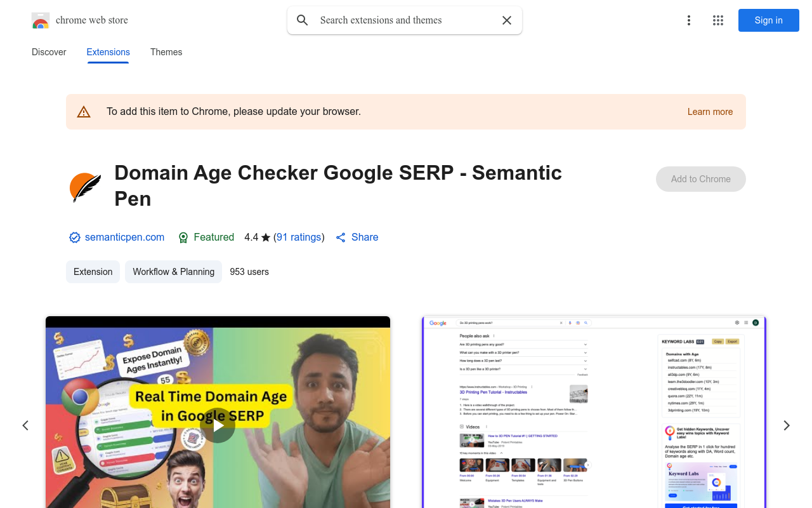The width and height of the screenshot is (812, 508).
Task: Open the Workflow & Planning category chip
Action: 174,272
